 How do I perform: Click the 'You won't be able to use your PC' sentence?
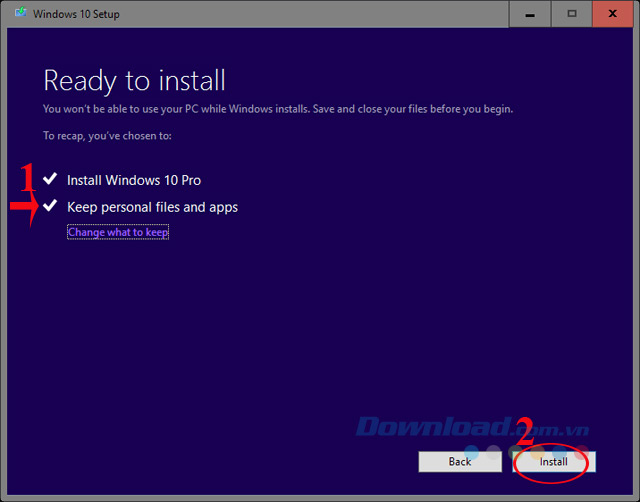[278, 109]
